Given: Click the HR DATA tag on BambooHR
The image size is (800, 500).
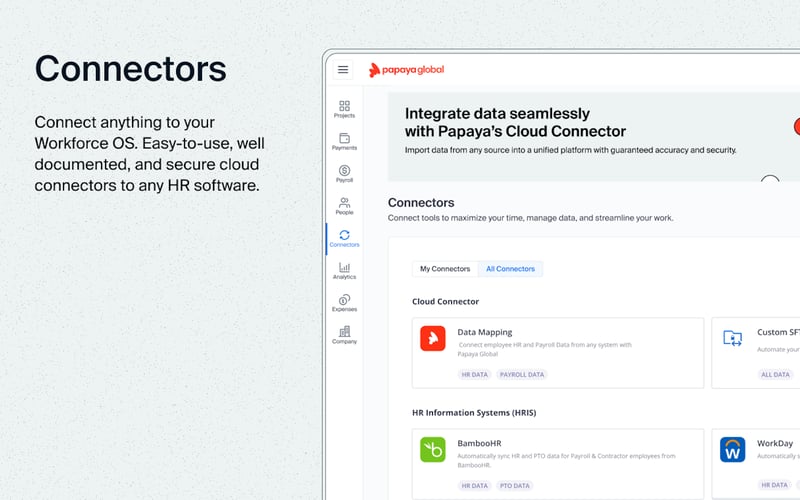Looking at the screenshot, I should tap(474, 486).
